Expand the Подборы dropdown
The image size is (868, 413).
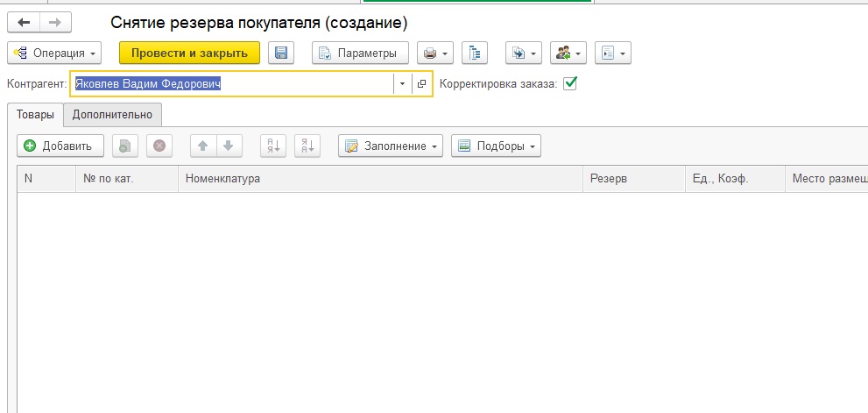pyautogui.click(x=496, y=146)
